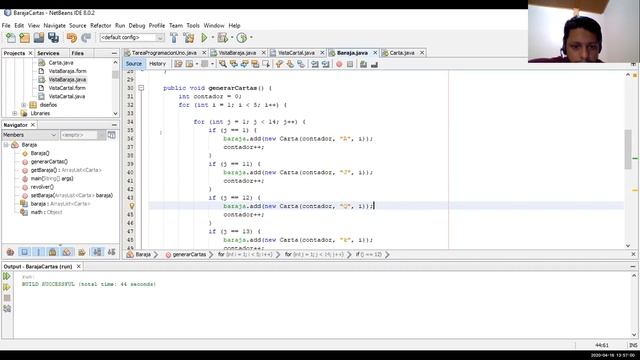Click the Last Edit editor toolbar icon
This screenshot has height=360, width=640.
pyautogui.click(x=178, y=64)
